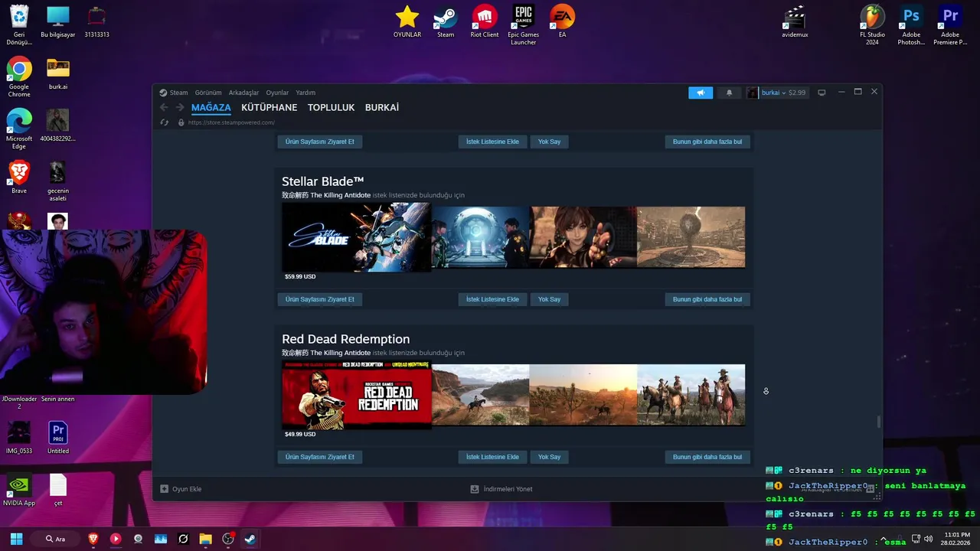Open Steam announcements megaphone button
This screenshot has width=980, height=551.
pos(701,93)
